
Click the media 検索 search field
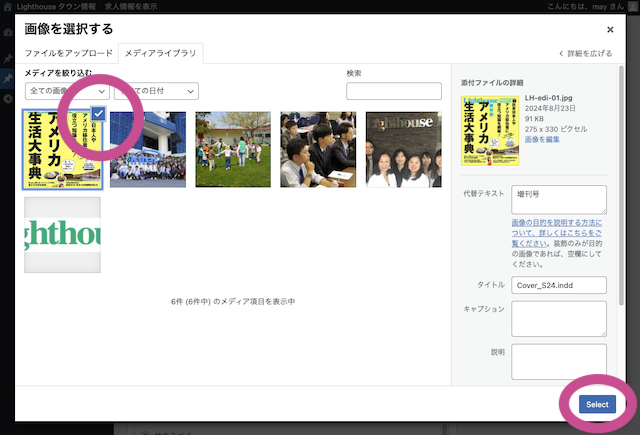[x=394, y=91]
